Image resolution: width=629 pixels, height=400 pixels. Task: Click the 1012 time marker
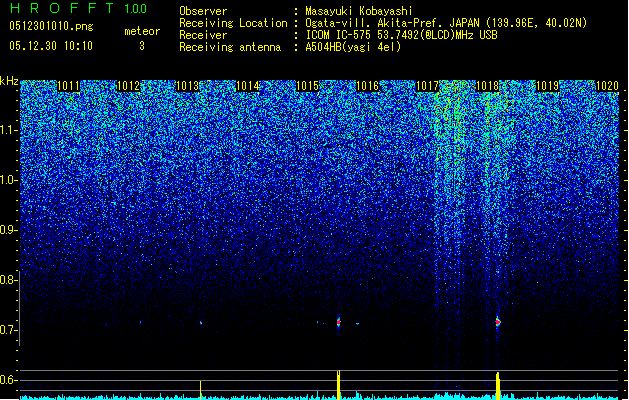[x=128, y=86]
